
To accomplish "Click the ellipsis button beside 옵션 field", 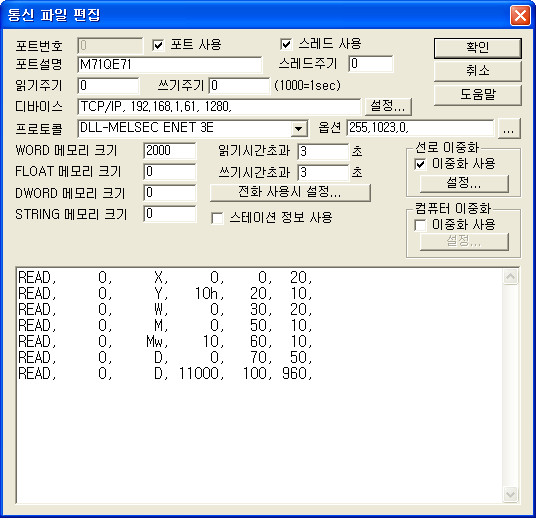I will pos(509,129).
